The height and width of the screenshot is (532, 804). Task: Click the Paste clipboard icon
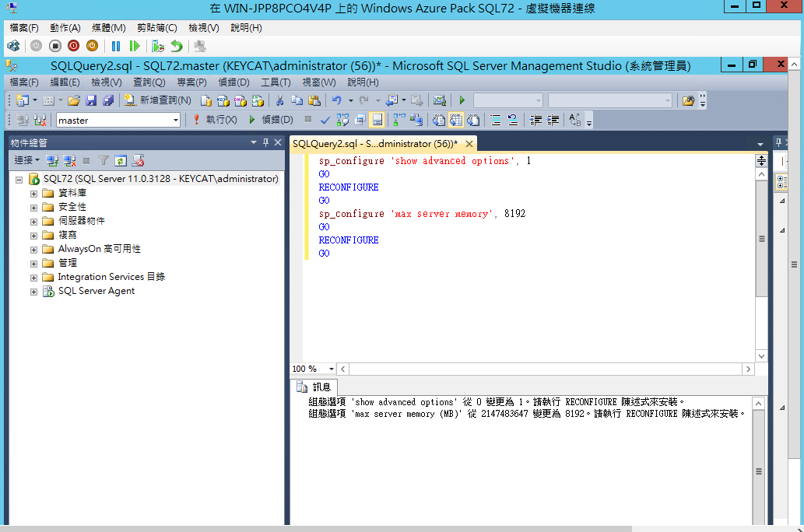pos(314,100)
